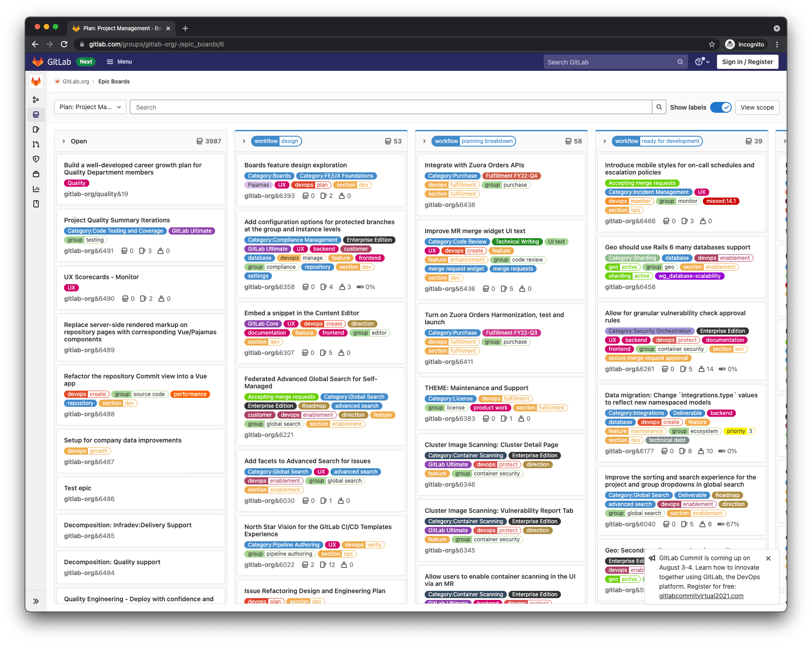Screen dimensions: 812x645
Task: Collapse workflow ready for development column
Action: (x=605, y=141)
